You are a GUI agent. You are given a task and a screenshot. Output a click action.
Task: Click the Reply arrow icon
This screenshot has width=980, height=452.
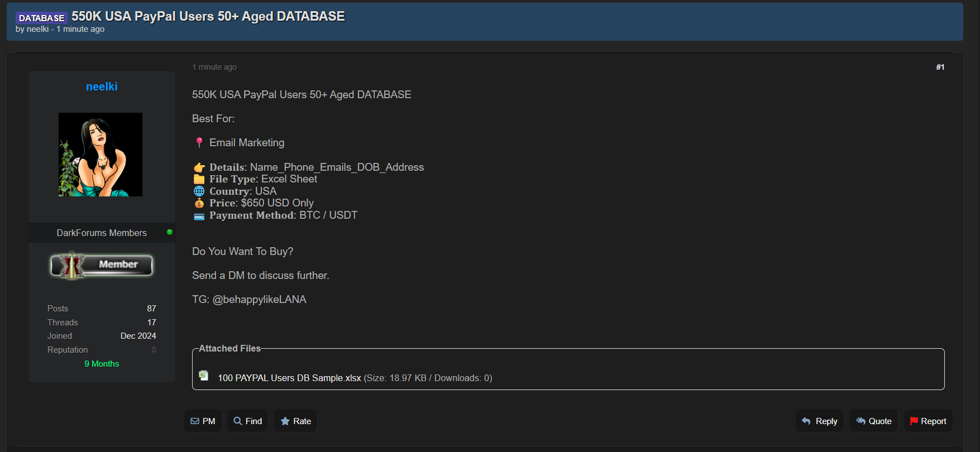click(806, 421)
